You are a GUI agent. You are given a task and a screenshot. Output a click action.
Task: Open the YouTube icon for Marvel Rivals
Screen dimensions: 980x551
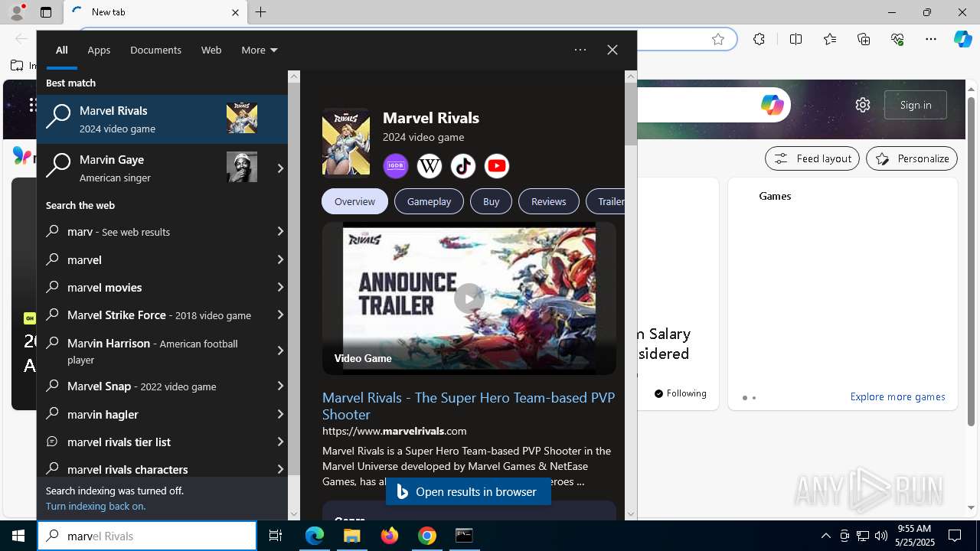pos(497,166)
